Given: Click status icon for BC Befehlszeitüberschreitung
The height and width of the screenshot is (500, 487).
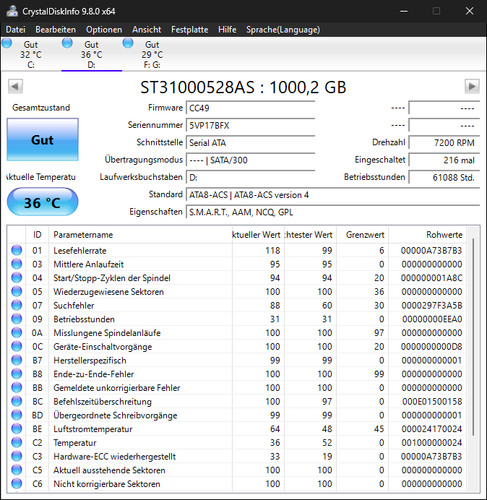Looking at the screenshot, I should 17,401.
